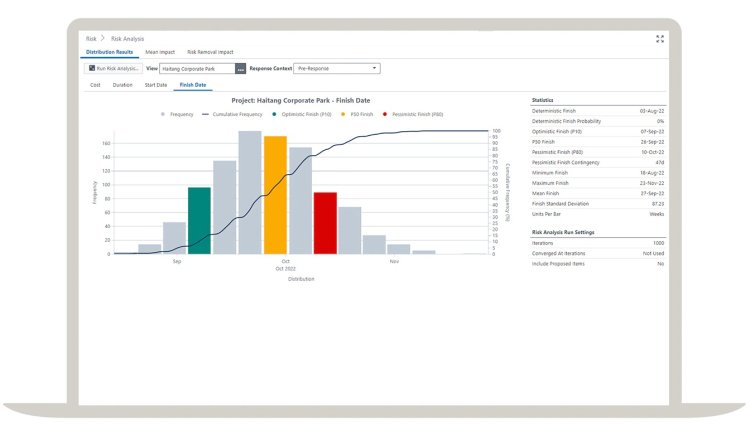Expand the Response Context dropdown
The image size is (750, 426).
[x=375, y=68]
